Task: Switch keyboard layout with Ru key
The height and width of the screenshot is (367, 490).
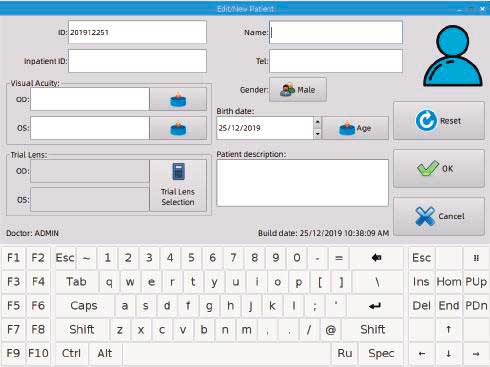Action: 345,353
